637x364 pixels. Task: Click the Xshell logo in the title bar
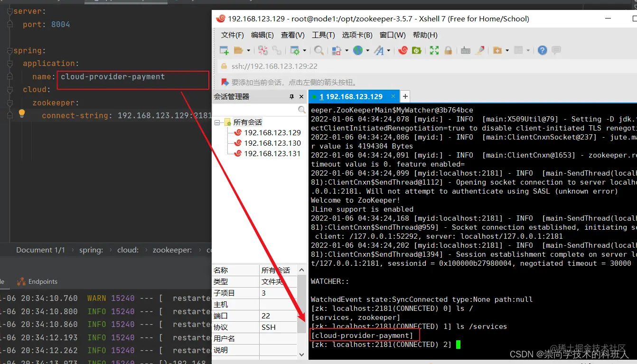coord(221,19)
